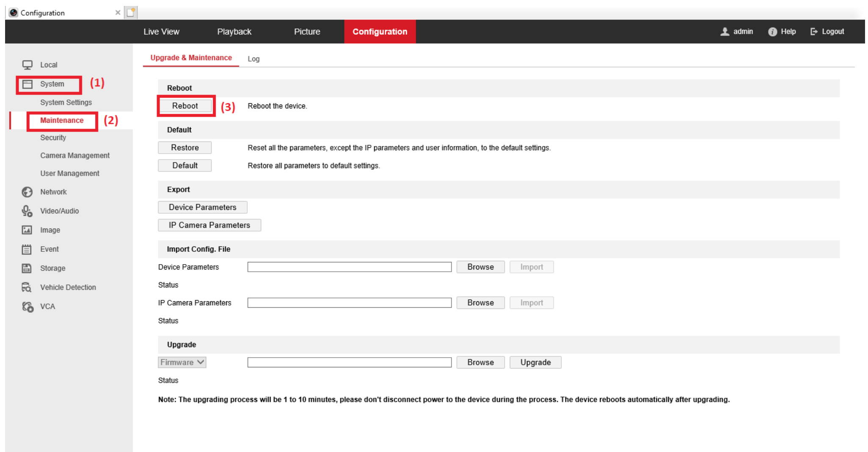This screenshot has height=452, width=868.
Task: Click the Storage disk icon
Action: pos(27,268)
